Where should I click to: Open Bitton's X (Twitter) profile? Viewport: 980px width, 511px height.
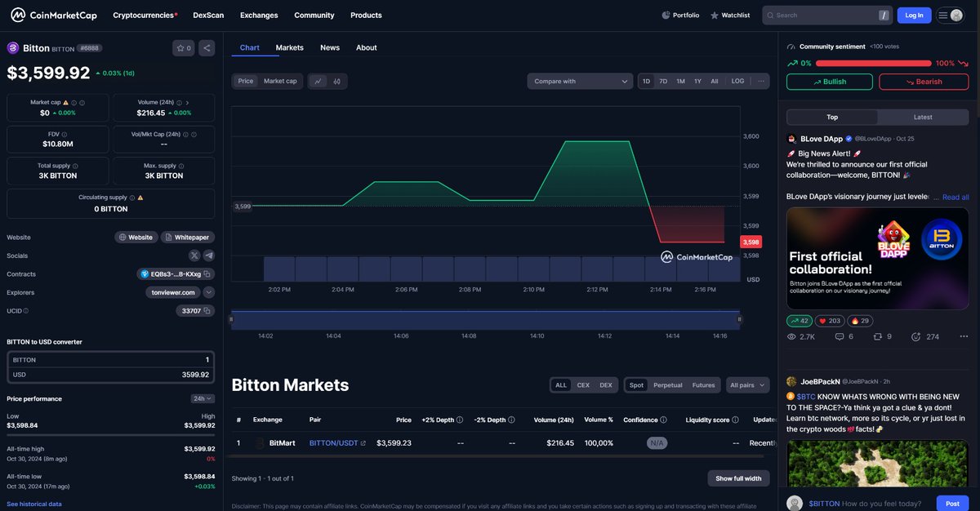[x=194, y=255]
